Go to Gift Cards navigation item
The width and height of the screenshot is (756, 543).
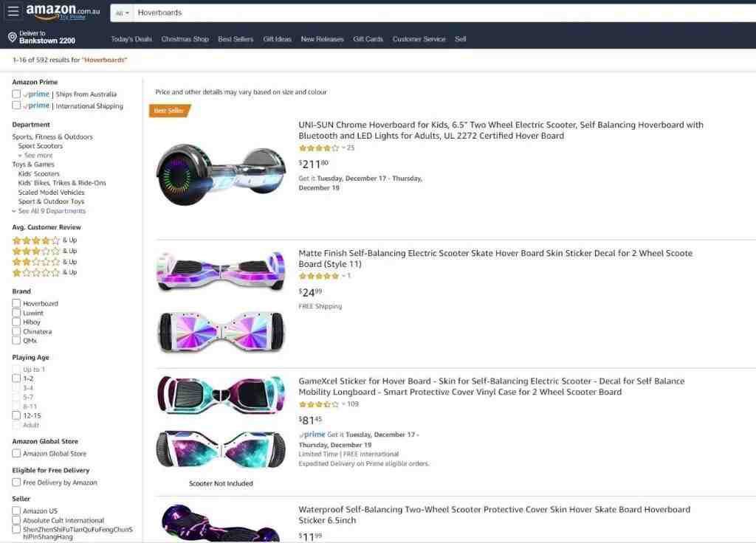368,39
